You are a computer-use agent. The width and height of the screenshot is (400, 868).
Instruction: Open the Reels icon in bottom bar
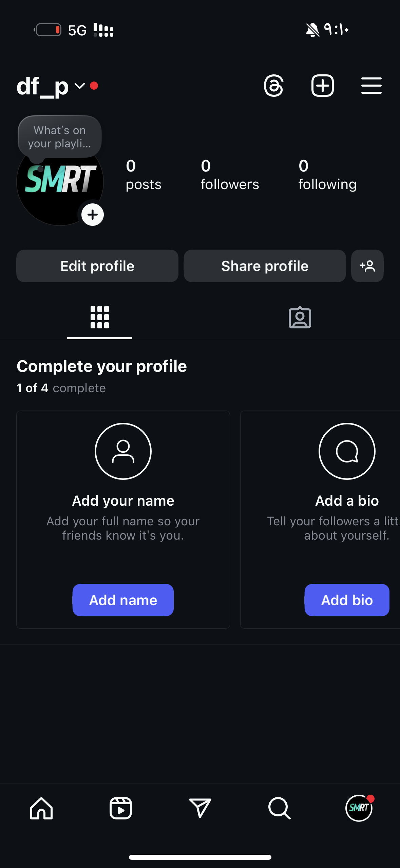click(121, 808)
